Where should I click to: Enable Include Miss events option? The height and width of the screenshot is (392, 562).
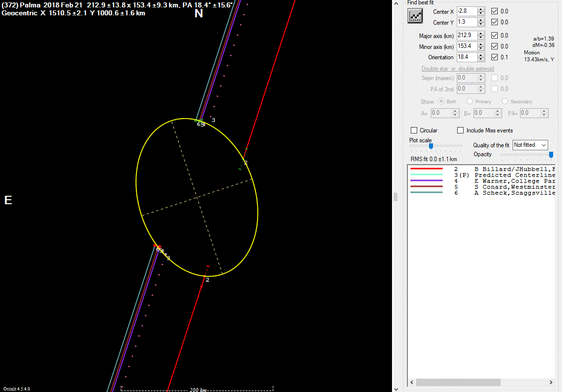(460, 131)
